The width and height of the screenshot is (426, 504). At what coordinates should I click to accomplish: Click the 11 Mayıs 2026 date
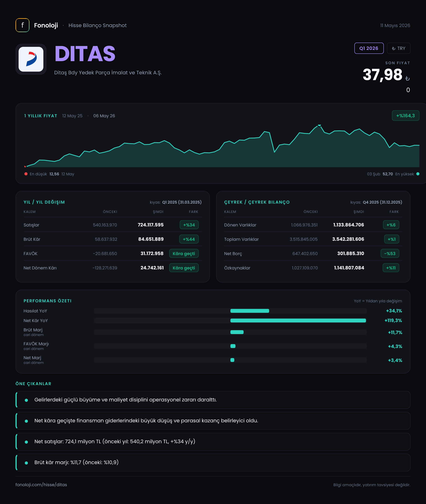tap(395, 25)
